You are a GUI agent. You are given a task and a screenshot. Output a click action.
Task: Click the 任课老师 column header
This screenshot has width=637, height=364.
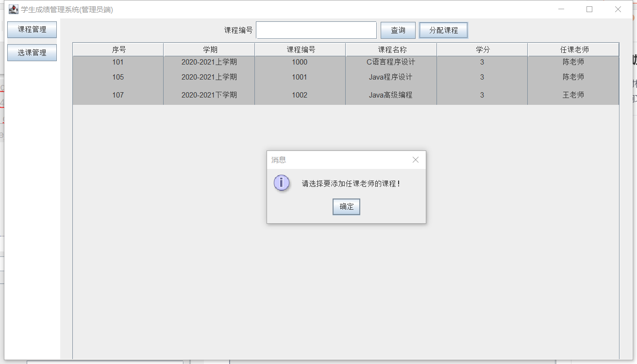coord(573,50)
